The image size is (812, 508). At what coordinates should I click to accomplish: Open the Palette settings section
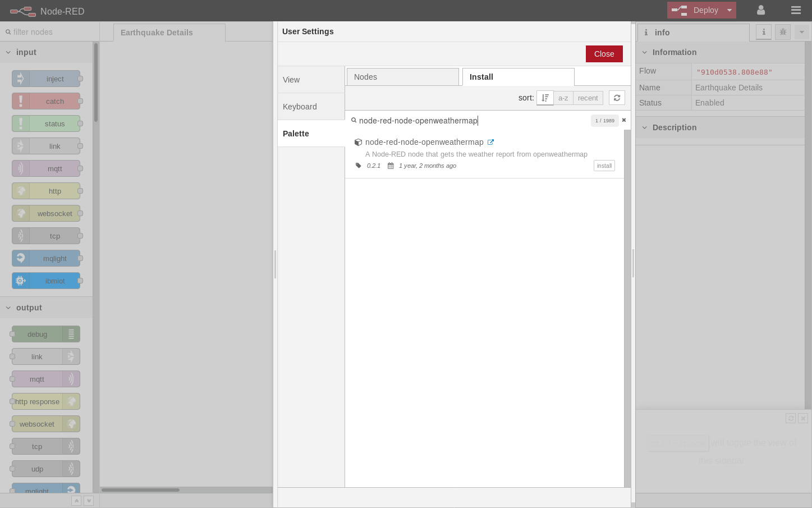311,134
